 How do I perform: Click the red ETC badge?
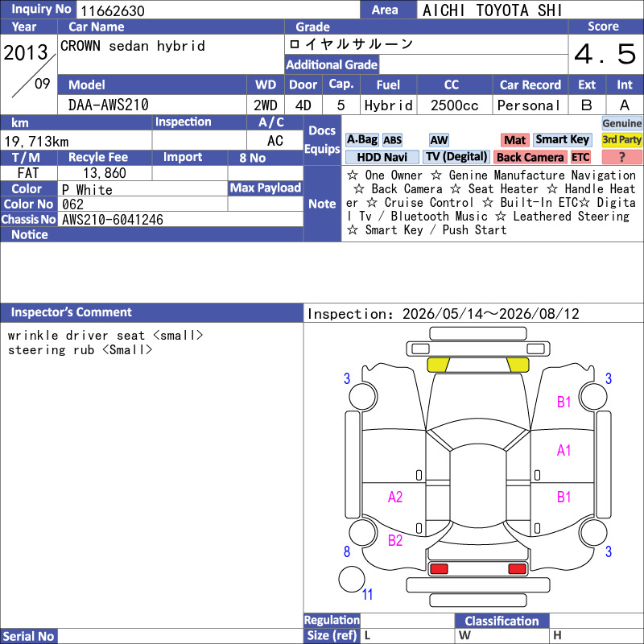click(580, 157)
